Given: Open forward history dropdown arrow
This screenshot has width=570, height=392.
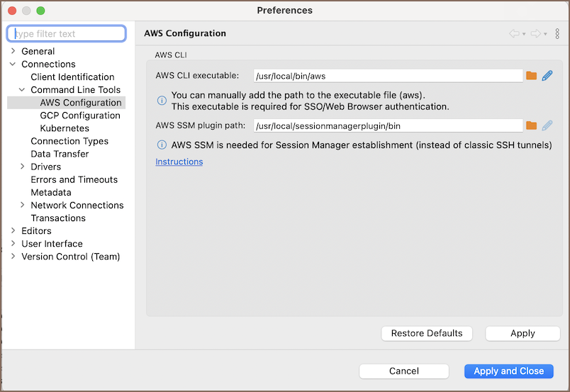Looking at the screenshot, I should click(x=545, y=34).
